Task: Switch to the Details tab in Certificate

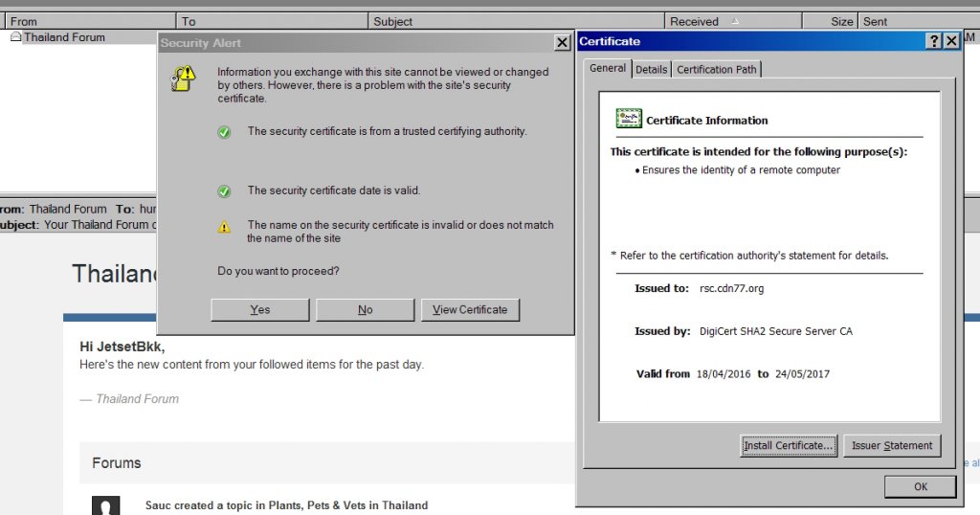Action: point(651,69)
